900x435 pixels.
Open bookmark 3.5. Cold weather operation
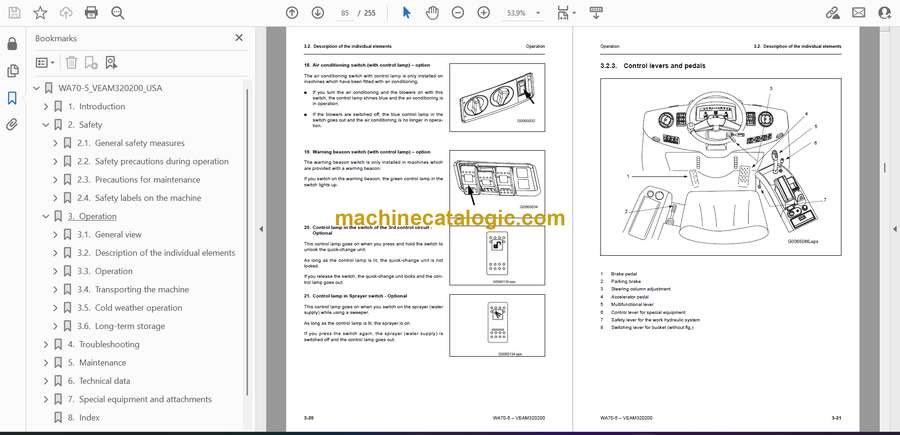[x=129, y=308]
